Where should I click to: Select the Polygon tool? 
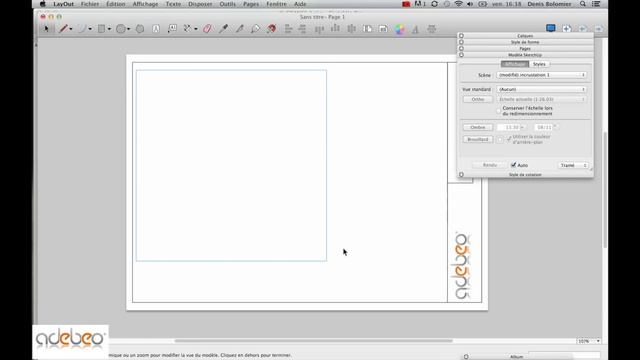(140, 29)
